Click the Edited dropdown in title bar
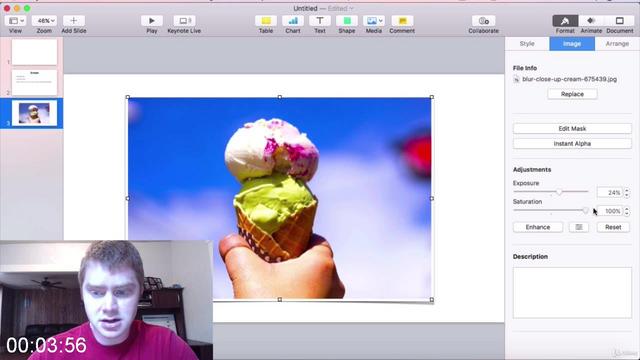Screen dimensions: 640x360 [341, 8]
